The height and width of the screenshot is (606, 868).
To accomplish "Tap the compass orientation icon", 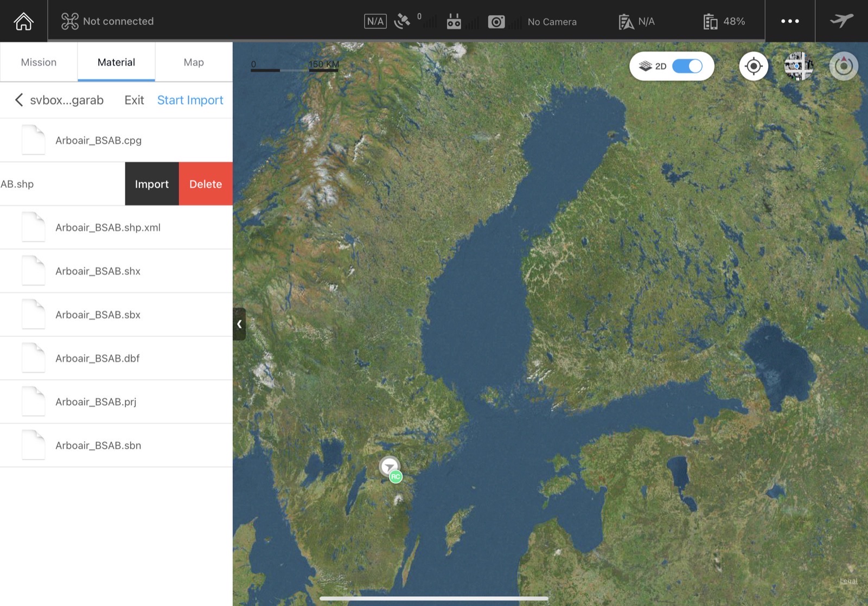I will [x=844, y=66].
